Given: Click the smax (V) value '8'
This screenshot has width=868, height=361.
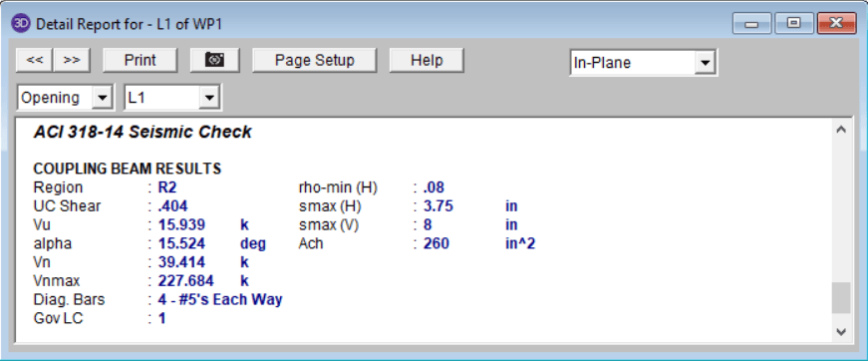Looking at the screenshot, I should coord(428,224).
